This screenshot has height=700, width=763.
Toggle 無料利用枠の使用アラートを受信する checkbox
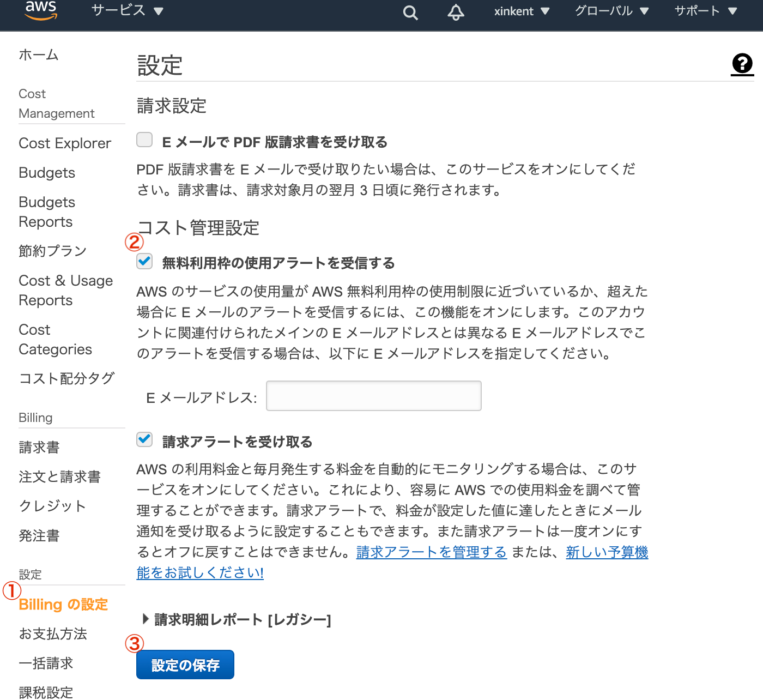click(x=144, y=261)
